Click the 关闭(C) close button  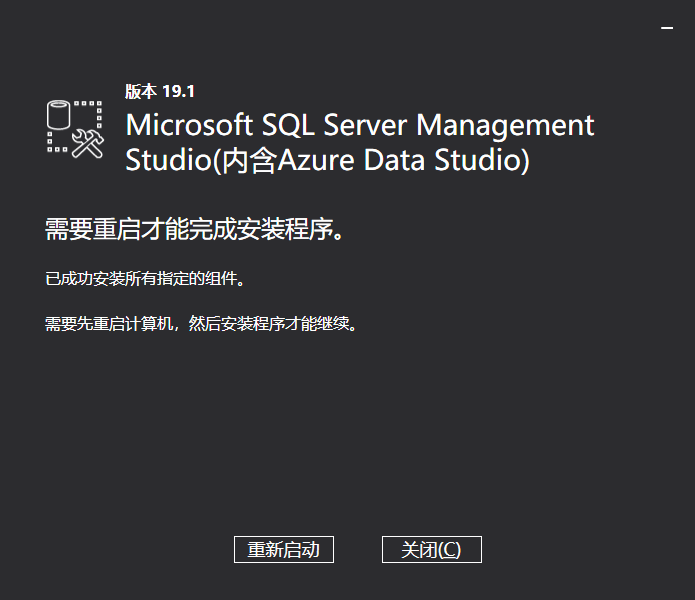(x=432, y=549)
